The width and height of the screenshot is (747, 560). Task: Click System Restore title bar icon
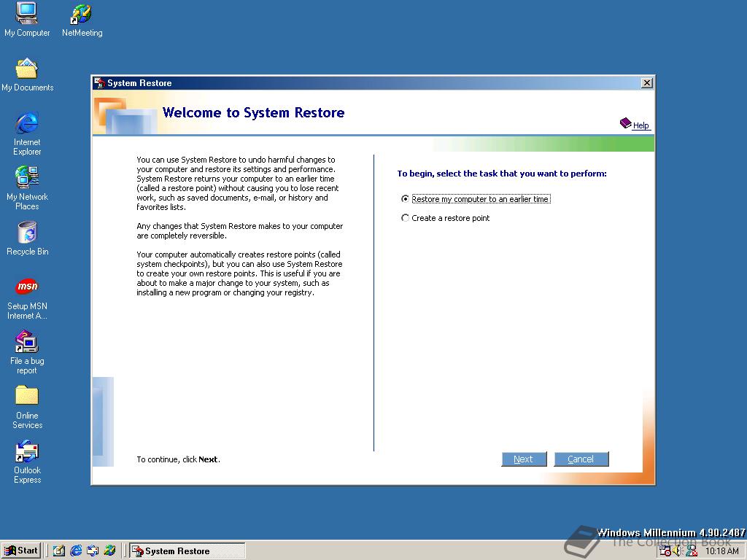tap(99, 83)
